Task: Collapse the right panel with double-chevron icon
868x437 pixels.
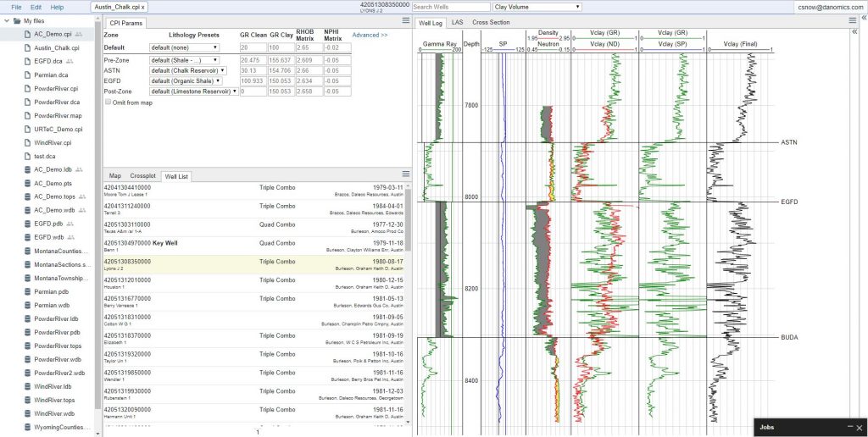Action: 864,18
